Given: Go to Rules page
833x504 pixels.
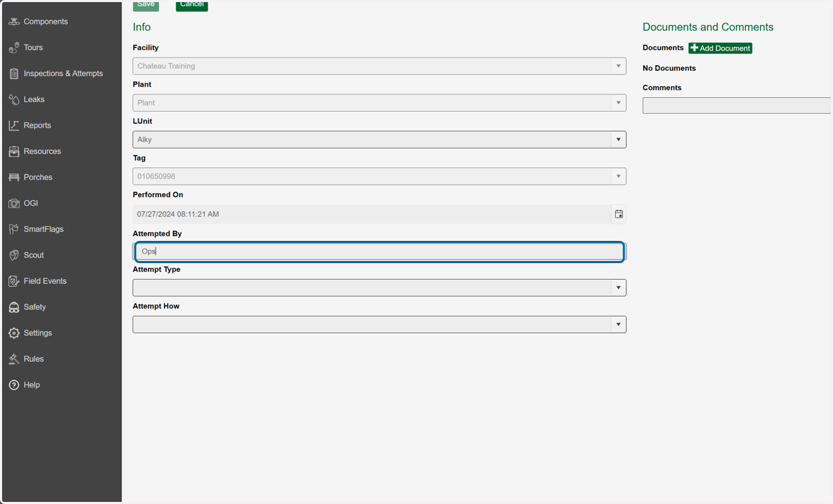Looking at the screenshot, I should 34,359.
